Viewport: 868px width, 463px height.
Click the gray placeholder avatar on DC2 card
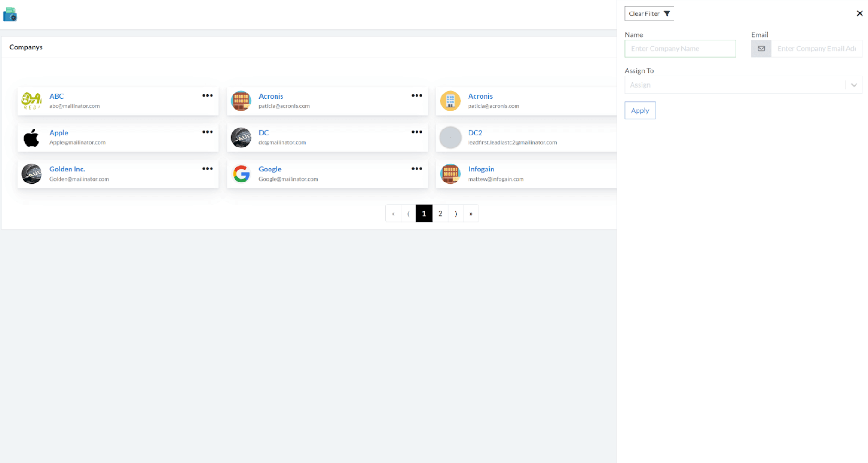(x=450, y=137)
